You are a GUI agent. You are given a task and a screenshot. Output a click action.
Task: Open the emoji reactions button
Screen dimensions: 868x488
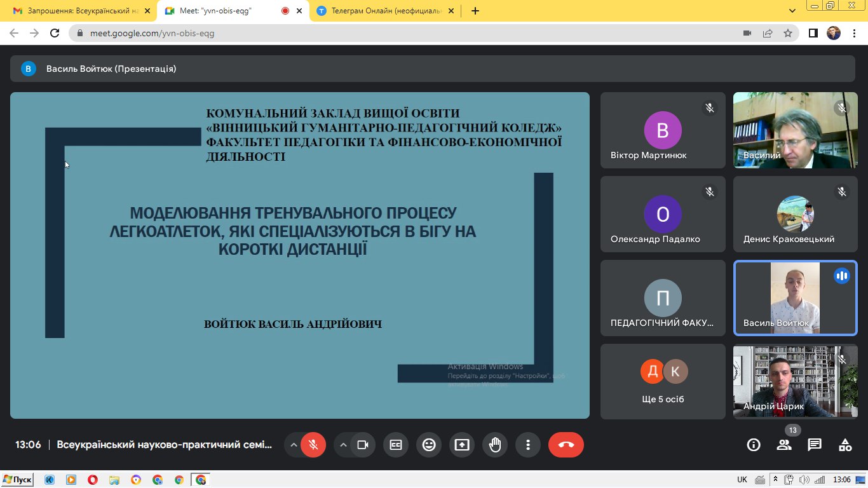point(429,445)
